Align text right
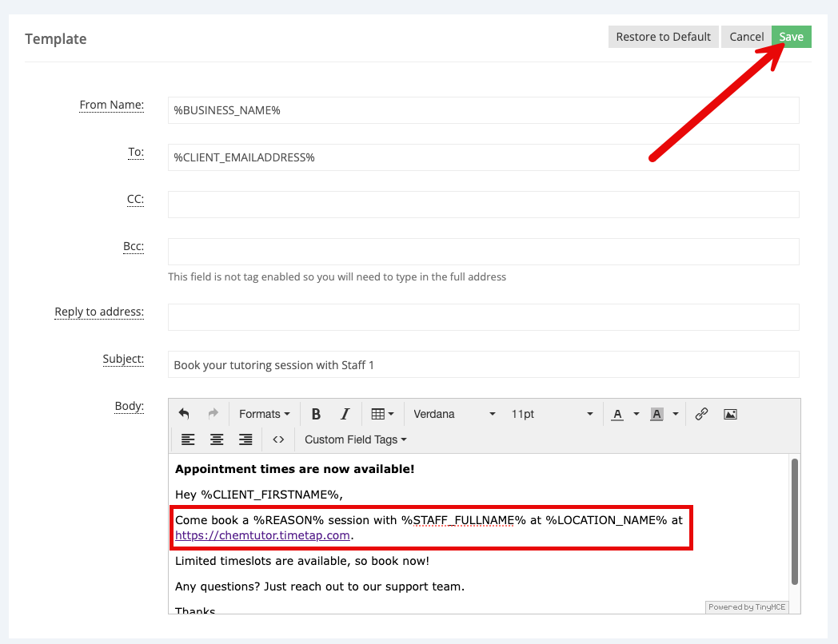The height and width of the screenshot is (644, 838). [x=245, y=439]
